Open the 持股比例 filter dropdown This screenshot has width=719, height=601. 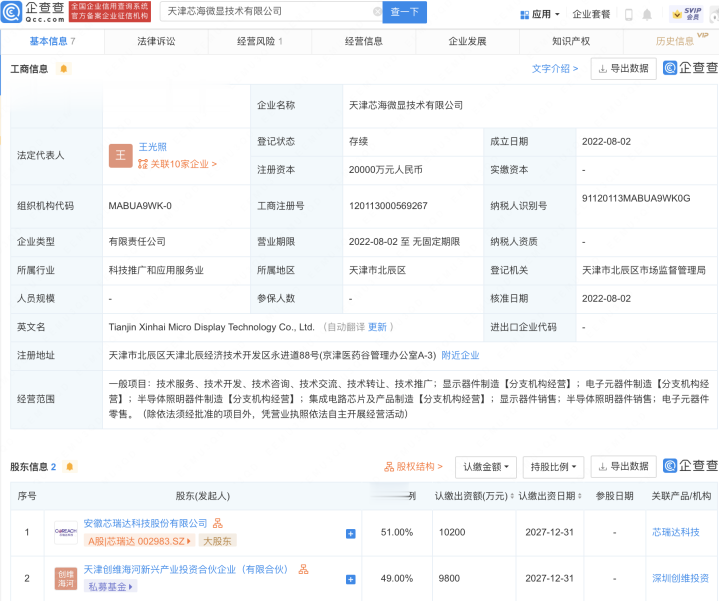click(553, 467)
